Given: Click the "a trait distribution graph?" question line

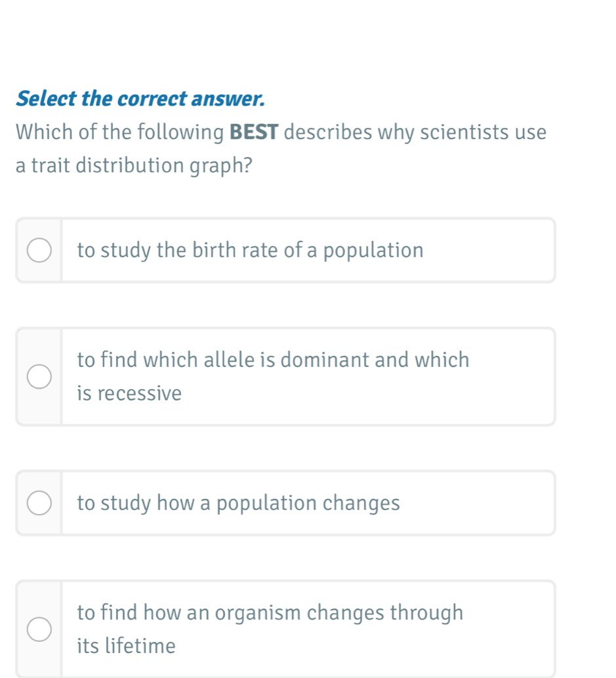Looking at the screenshot, I should (x=134, y=165).
